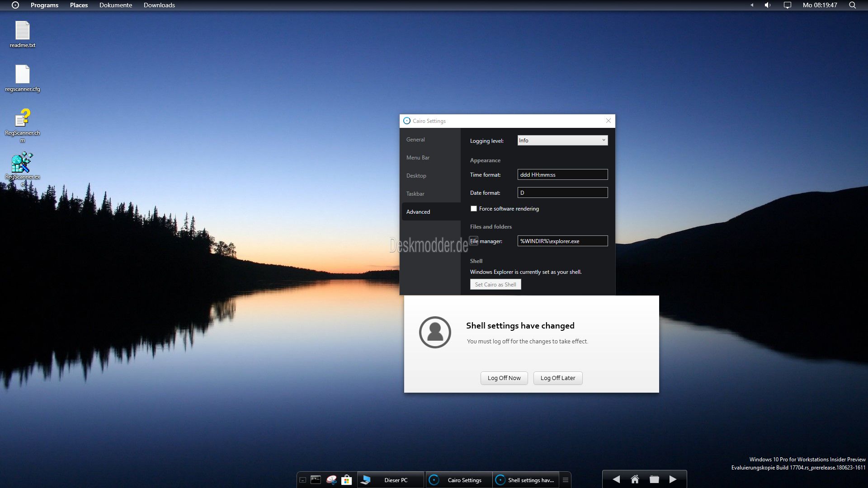Switch to the Desktop settings tab
This screenshot has width=868, height=488.
pos(416,176)
